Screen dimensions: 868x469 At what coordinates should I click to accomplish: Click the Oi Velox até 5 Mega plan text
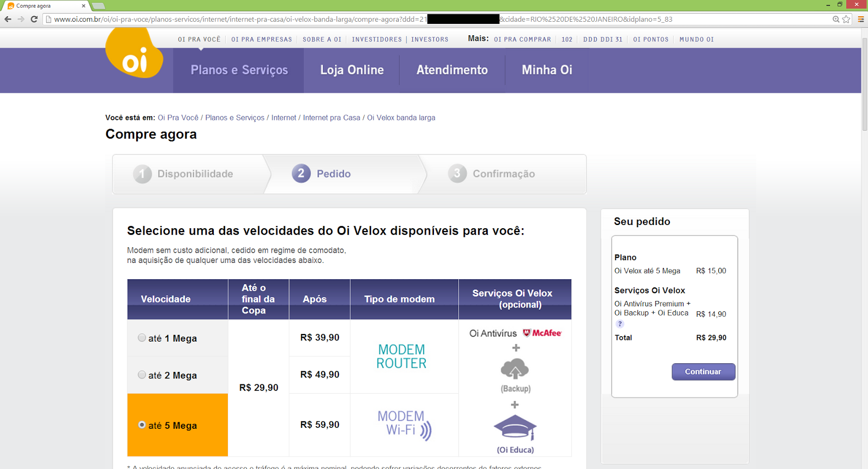pos(647,271)
